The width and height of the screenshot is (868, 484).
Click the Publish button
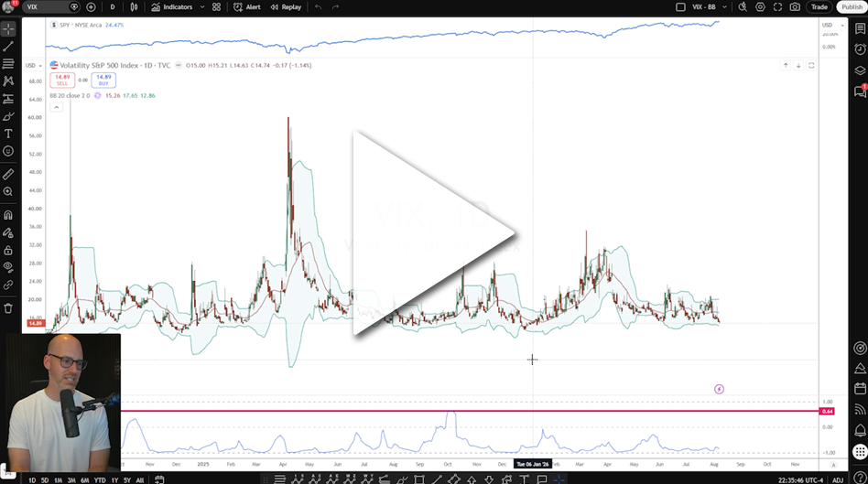(x=852, y=7)
